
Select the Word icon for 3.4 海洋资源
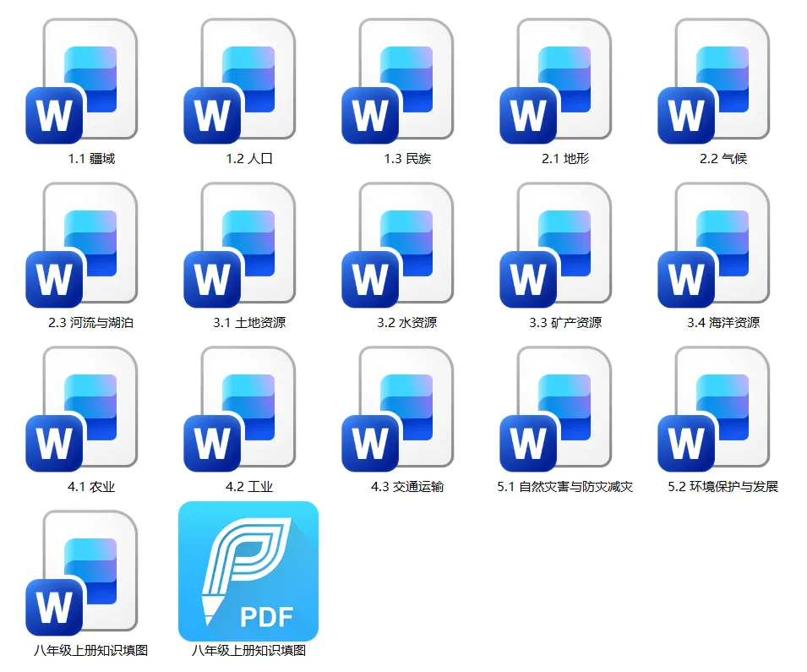pos(713,245)
